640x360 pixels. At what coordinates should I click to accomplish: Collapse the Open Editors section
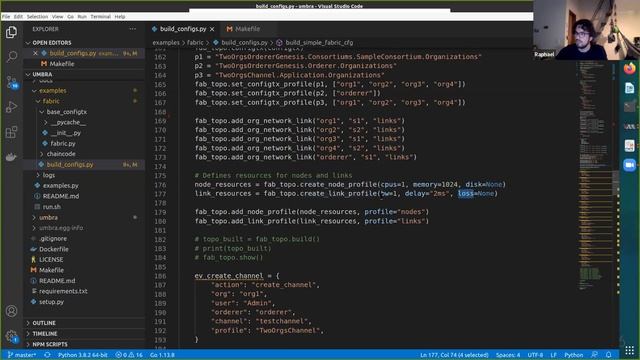pyautogui.click(x=52, y=43)
